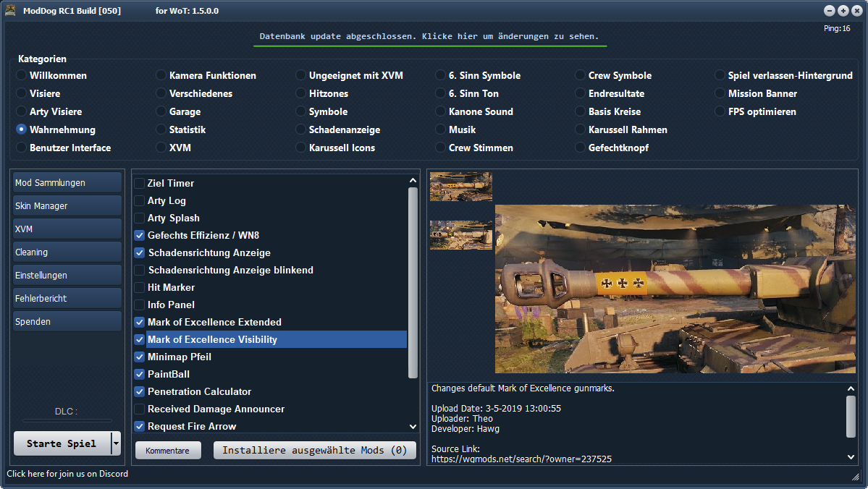868x489 pixels.
Task: Enable the Arty Splash checkbox
Action: pos(140,218)
